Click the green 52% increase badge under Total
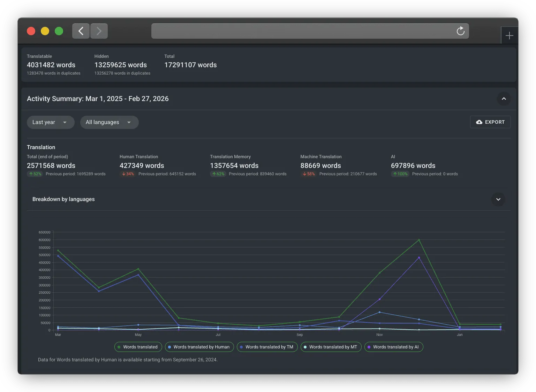The height and width of the screenshot is (392, 536). pyautogui.click(x=35, y=174)
